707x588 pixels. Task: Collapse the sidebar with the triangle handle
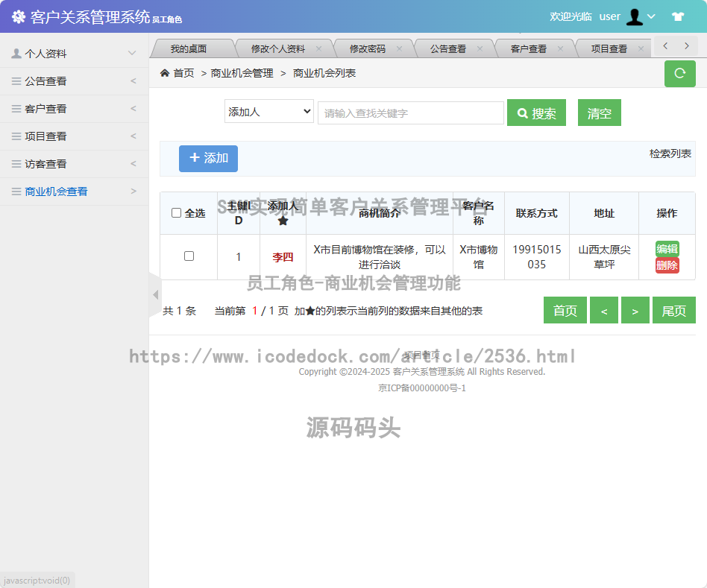pos(155,294)
